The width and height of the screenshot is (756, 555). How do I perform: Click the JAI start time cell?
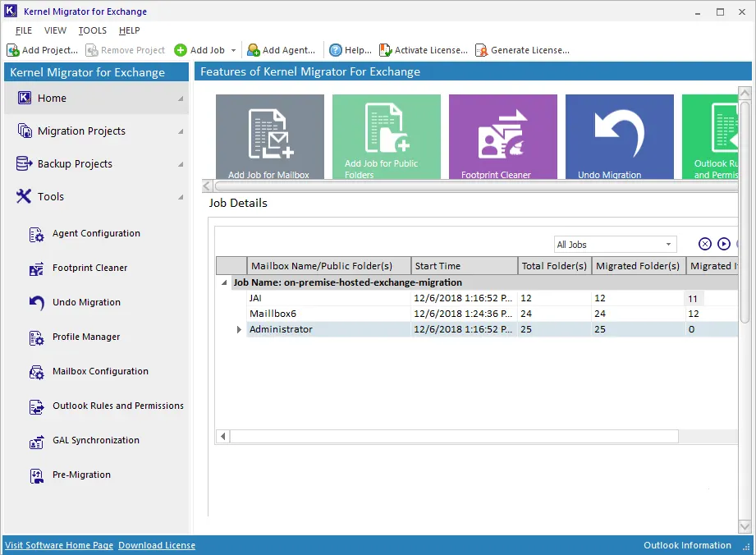pyautogui.click(x=465, y=299)
